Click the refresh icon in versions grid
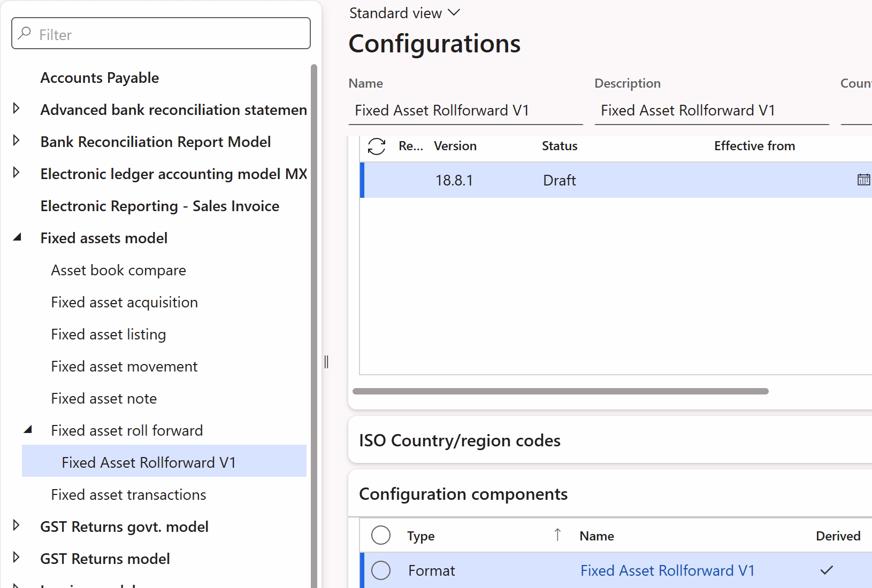 pos(377,146)
